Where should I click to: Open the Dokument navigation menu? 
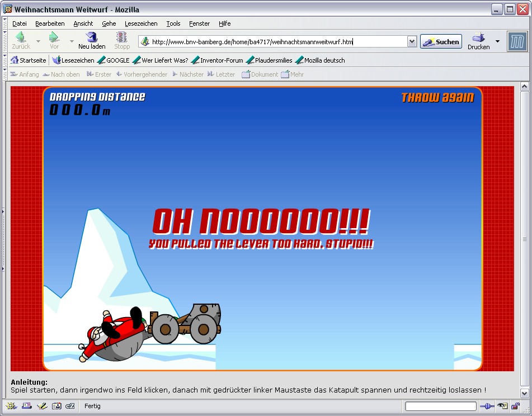tap(260, 74)
